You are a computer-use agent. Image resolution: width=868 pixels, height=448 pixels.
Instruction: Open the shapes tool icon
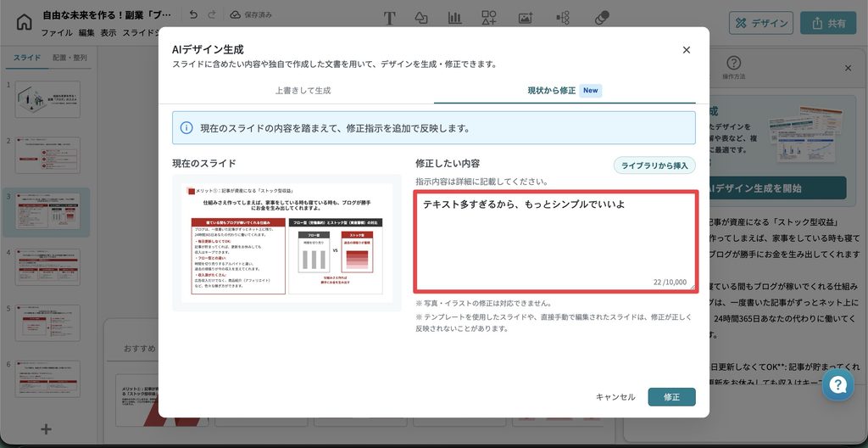421,19
